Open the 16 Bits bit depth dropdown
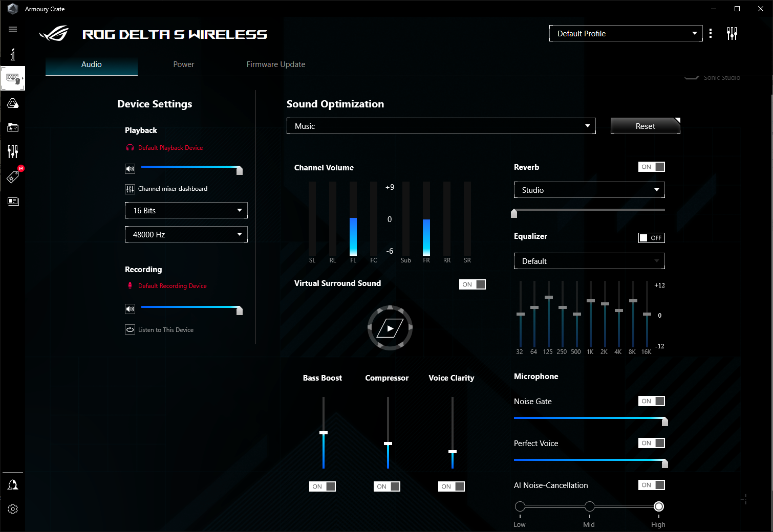773x532 pixels. click(186, 210)
